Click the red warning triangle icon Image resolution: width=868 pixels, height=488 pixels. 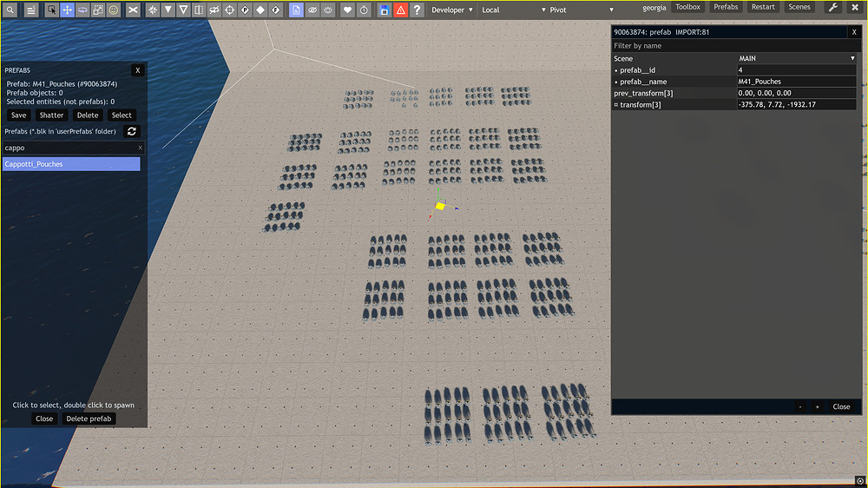400,10
